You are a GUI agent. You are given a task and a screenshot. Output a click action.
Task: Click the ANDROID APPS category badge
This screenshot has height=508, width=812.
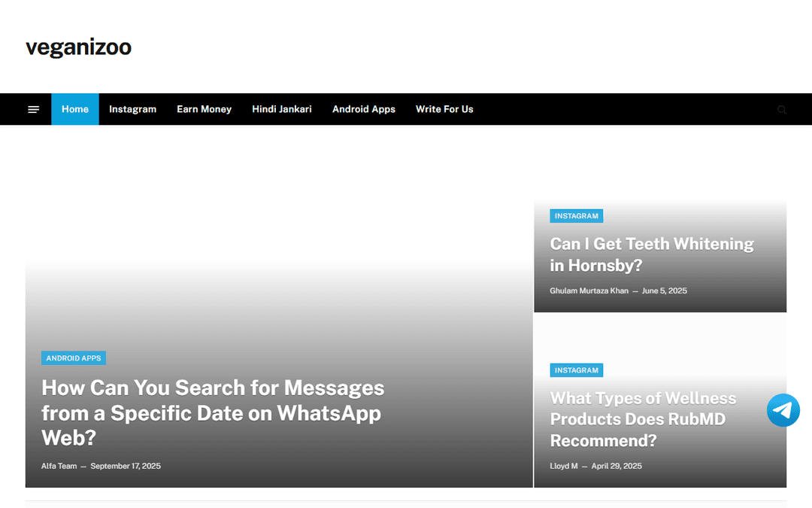click(x=74, y=358)
